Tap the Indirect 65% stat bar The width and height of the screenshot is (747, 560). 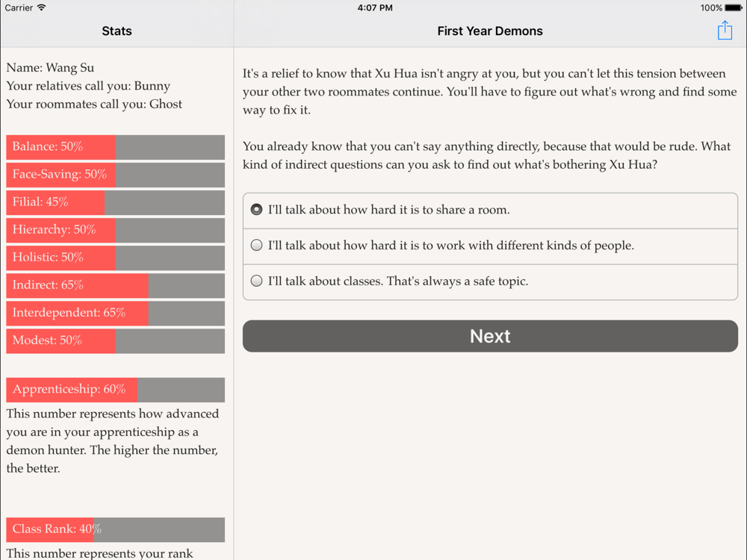click(x=115, y=285)
